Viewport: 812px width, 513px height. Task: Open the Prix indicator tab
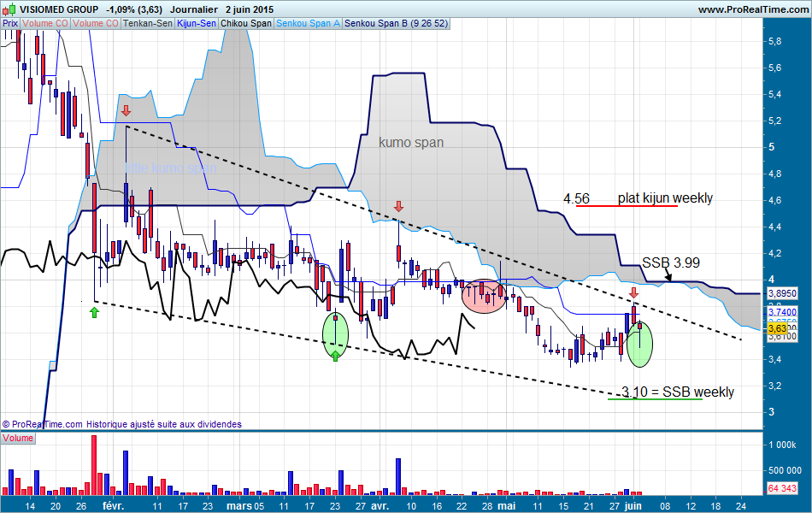click(x=10, y=24)
